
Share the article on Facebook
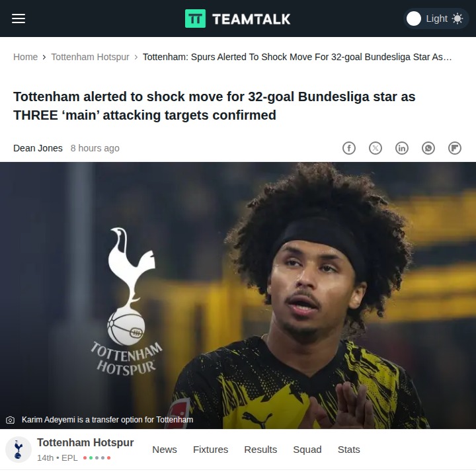pyautogui.click(x=349, y=148)
